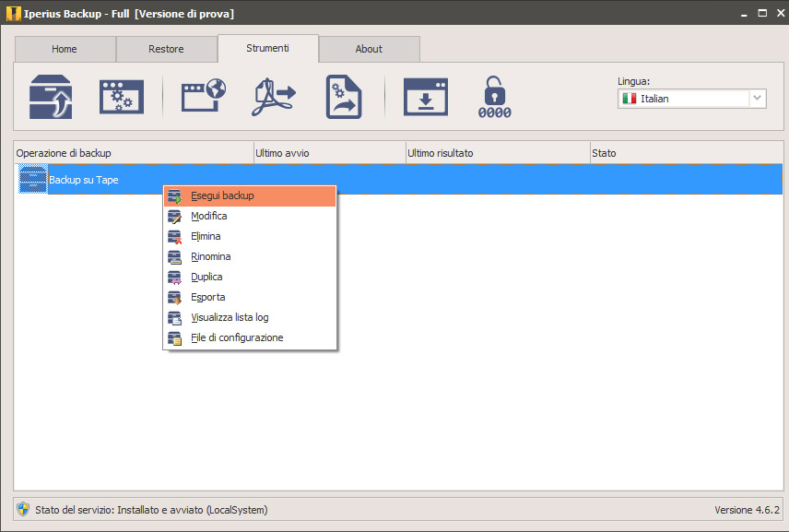
Task: Open general settings window with gears icon
Action: [x=122, y=97]
